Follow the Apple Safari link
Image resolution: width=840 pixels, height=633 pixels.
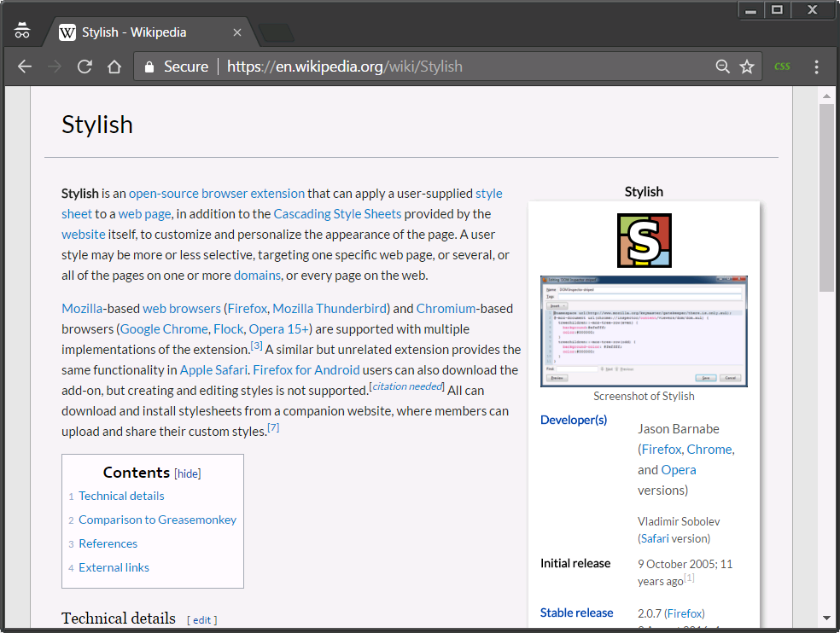[213, 370]
